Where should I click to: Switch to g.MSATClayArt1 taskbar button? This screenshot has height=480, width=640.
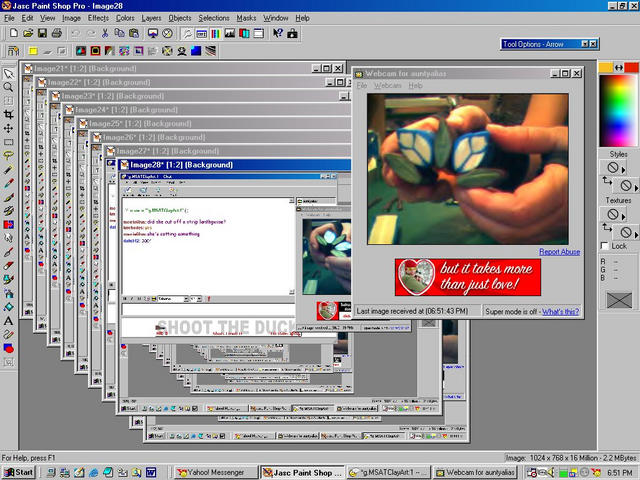(x=388, y=472)
